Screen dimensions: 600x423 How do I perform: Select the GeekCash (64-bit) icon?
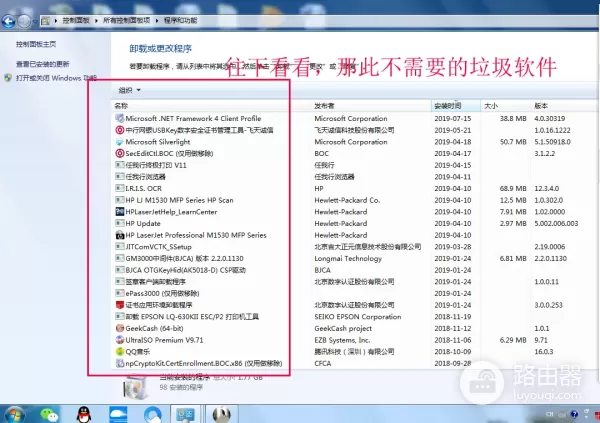tap(120, 328)
